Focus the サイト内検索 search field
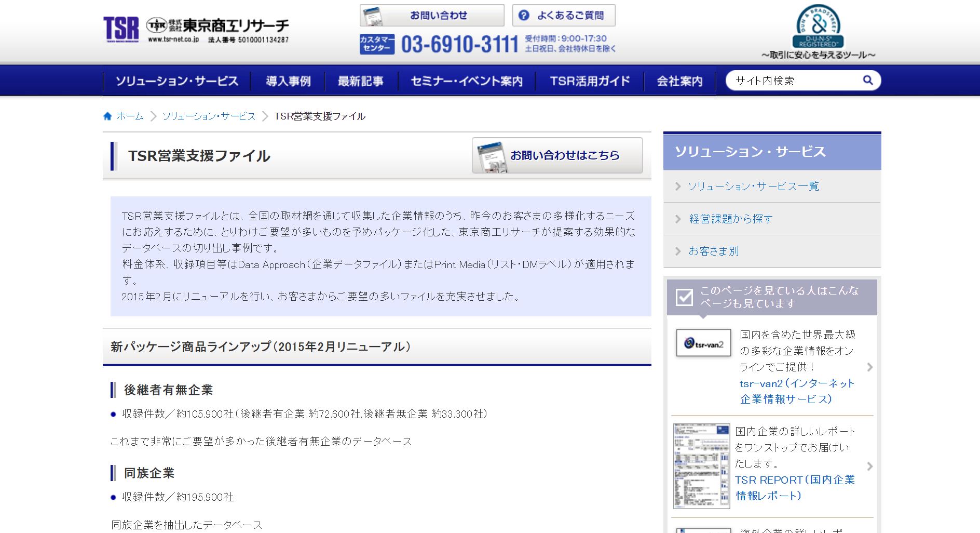Image resolution: width=980 pixels, height=533 pixels. tap(794, 81)
